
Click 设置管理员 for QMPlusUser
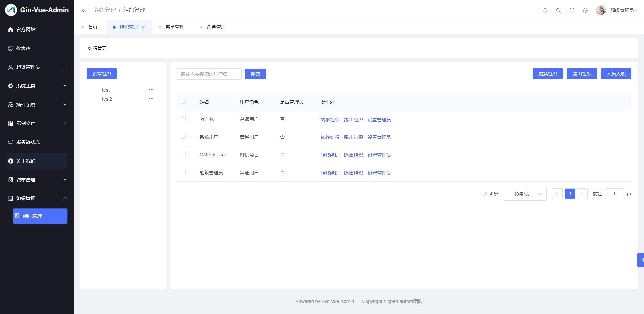point(379,155)
